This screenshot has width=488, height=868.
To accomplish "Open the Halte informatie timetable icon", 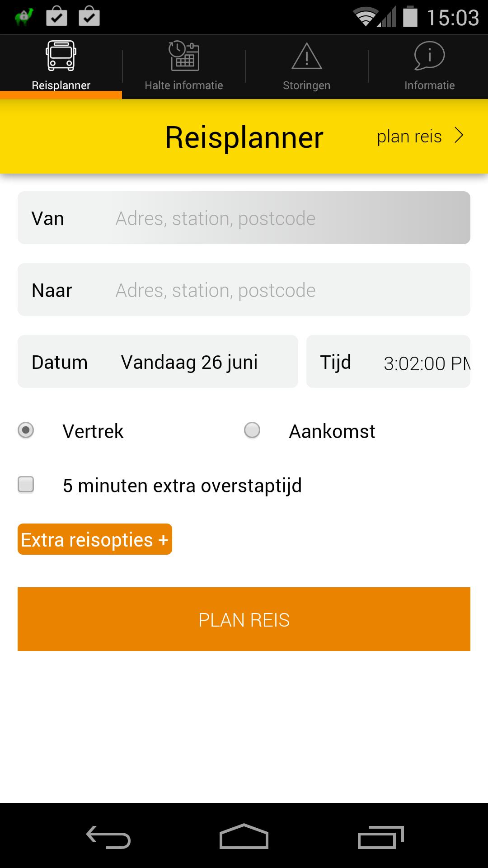I will coord(184,56).
